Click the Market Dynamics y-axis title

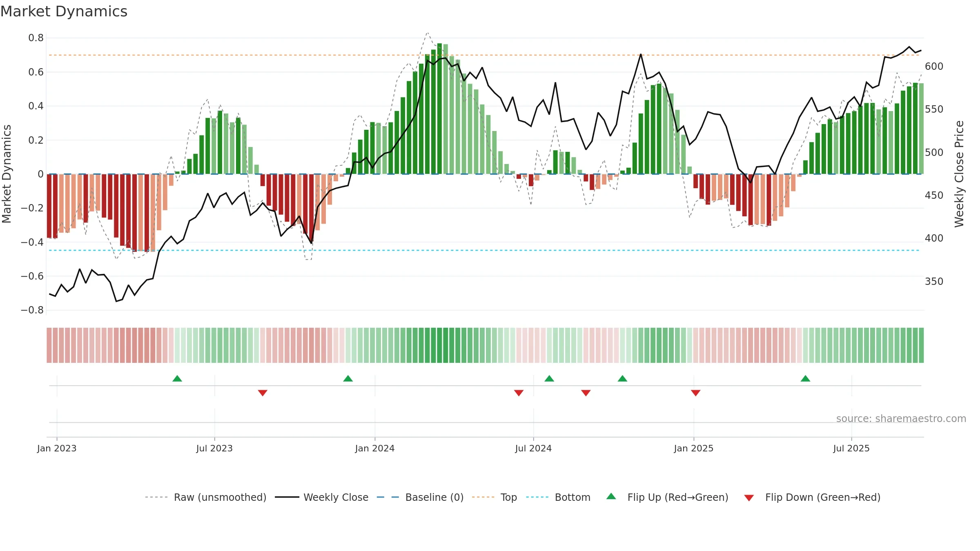point(7,174)
